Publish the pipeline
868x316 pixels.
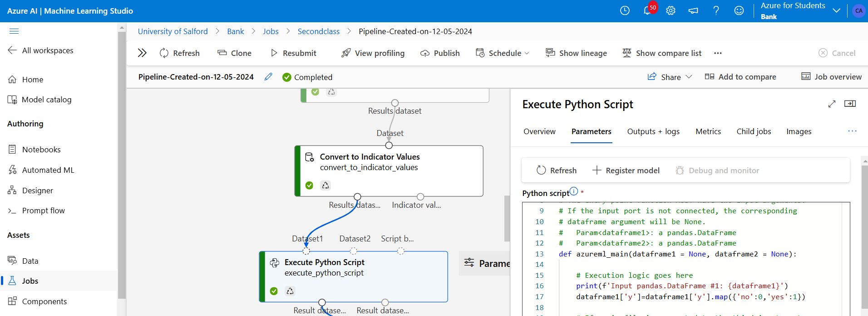pos(440,53)
